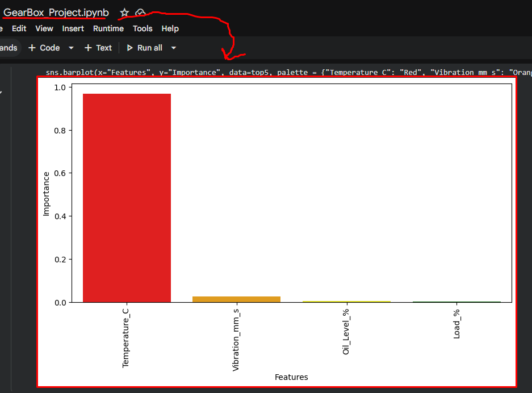The width and height of the screenshot is (532, 393).
Task: Click the Features x-axis title
Action: (x=291, y=377)
